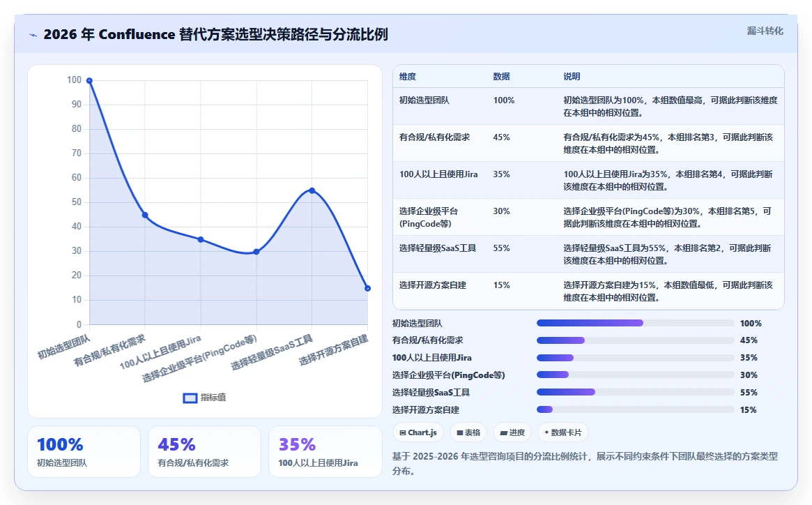Image resolution: width=812 pixels, height=505 pixels.
Task: Click the small icon left of the dashboard title
Action: (x=33, y=36)
